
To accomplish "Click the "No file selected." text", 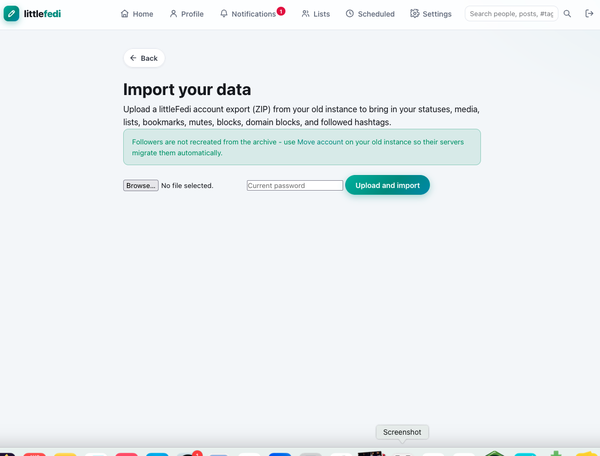I will tap(187, 186).
